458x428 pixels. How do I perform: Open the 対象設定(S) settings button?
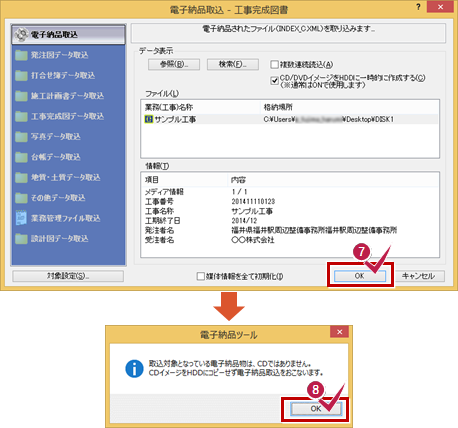pos(68,276)
